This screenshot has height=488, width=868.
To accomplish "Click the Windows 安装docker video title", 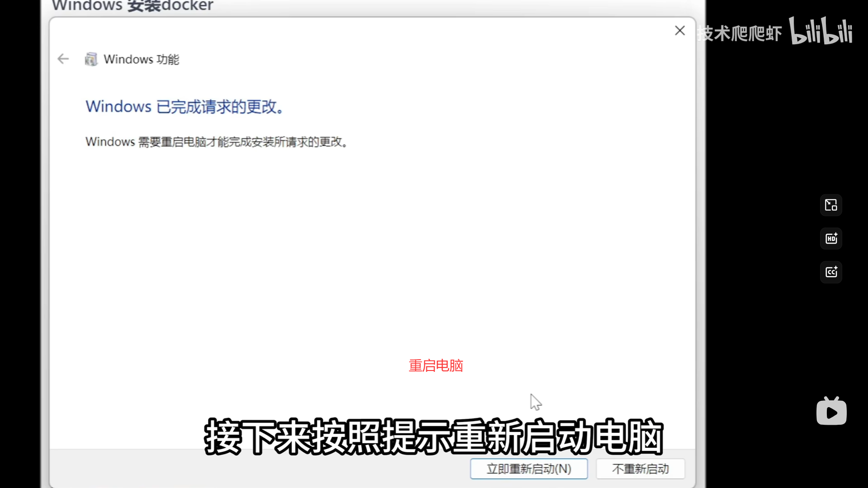I will click(132, 6).
